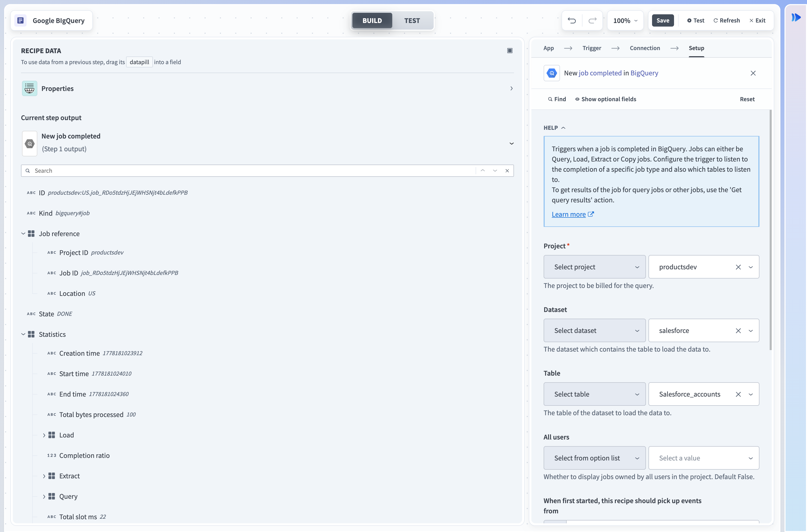The height and width of the screenshot is (532, 807).
Task: Go to the Connection step tab
Action: (x=645, y=48)
